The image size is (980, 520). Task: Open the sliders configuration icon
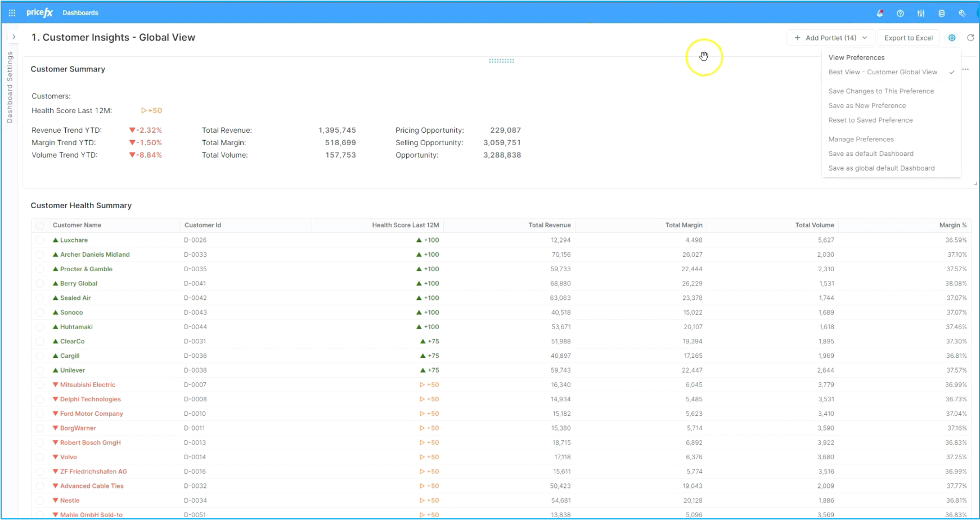pyautogui.click(x=921, y=13)
